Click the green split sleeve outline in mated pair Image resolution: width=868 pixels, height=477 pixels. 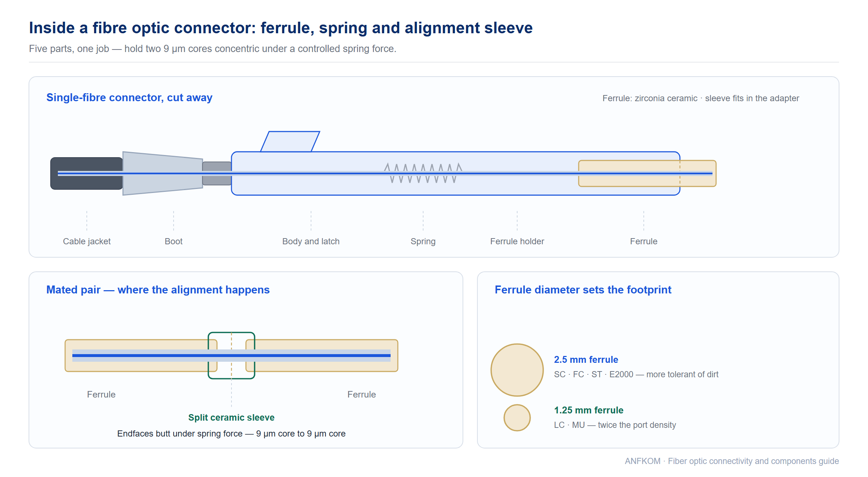pos(231,356)
